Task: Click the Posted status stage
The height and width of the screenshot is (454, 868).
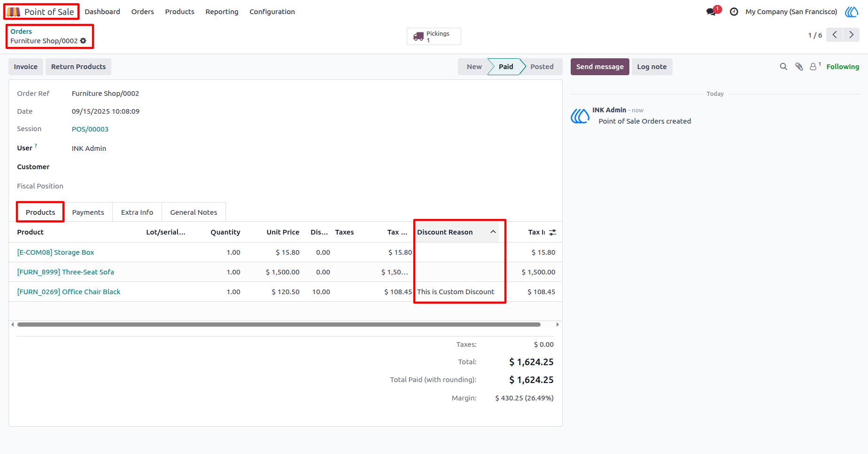Action: click(x=542, y=67)
